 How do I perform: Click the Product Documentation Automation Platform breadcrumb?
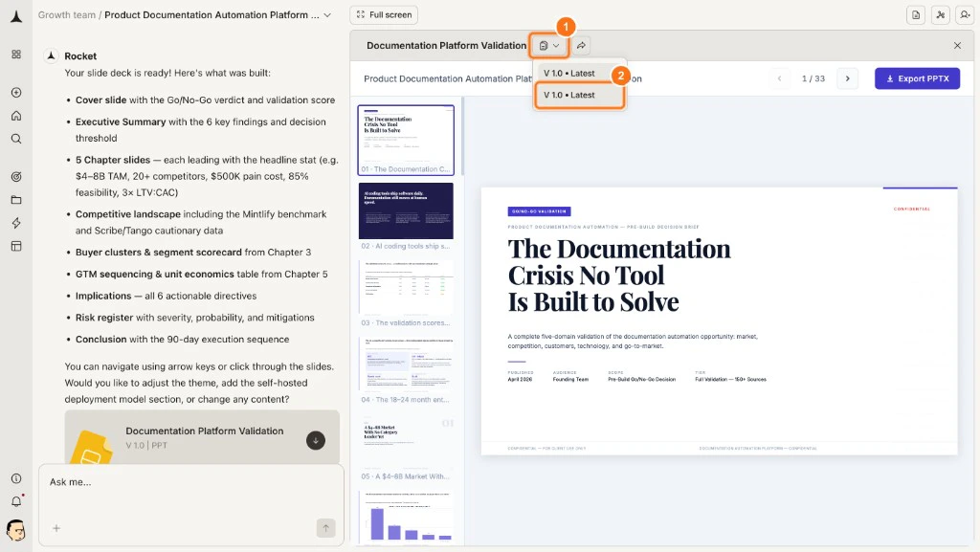click(212, 15)
